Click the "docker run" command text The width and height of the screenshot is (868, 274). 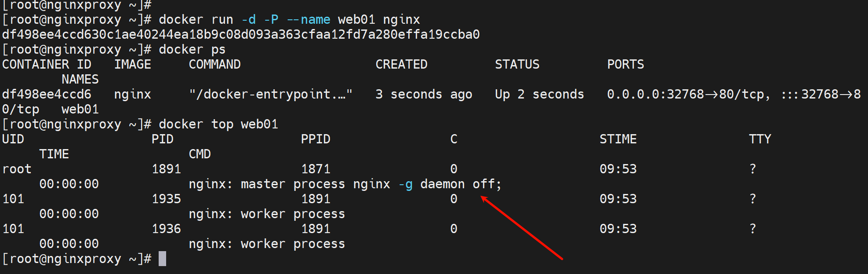click(289, 20)
